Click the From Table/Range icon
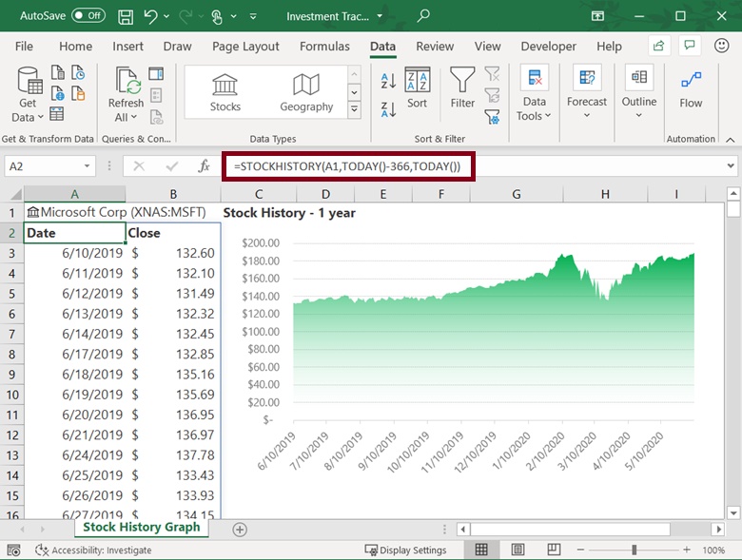This screenshot has height=560, width=742. pyautogui.click(x=57, y=114)
